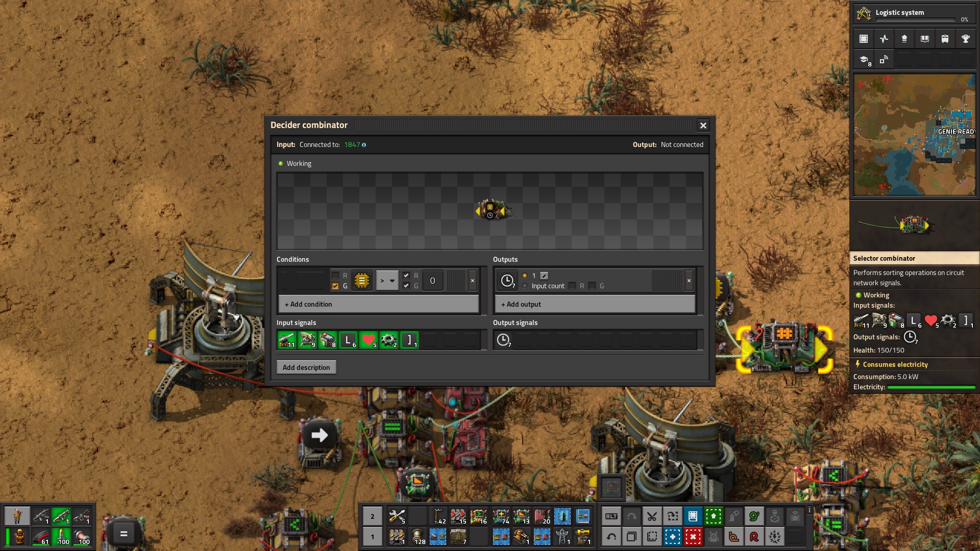The height and width of the screenshot is (551, 980).
Task: Select the Input count radio option
Action: coord(525,286)
